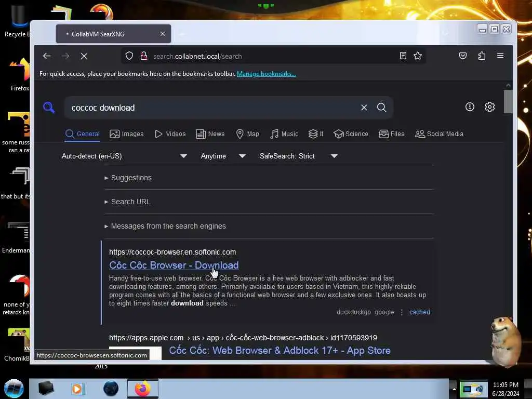Open the Anytime time range dropdown

[x=223, y=156]
